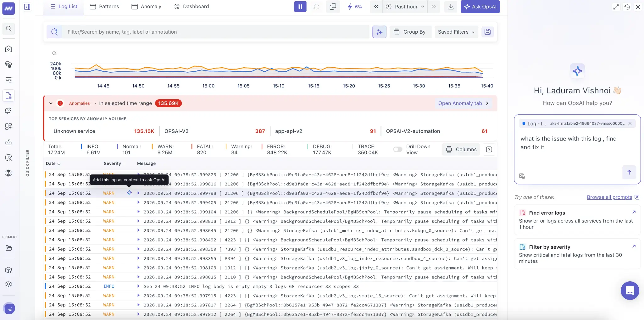Viewport: 644px width, 320px height.
Task: Open the Past hour time range dropdown
Action: (x=405, y=7)
